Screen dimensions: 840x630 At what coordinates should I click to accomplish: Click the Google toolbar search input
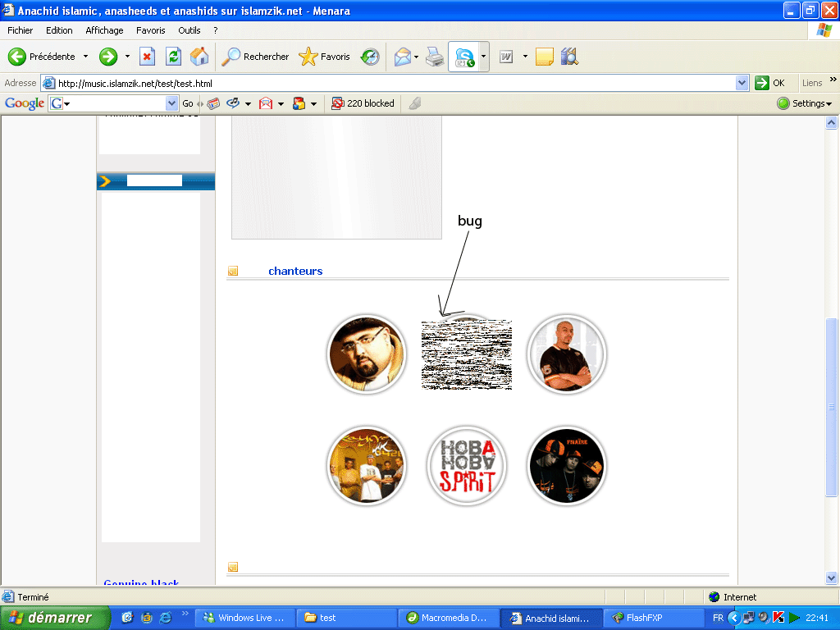click(x=113, y=103)
